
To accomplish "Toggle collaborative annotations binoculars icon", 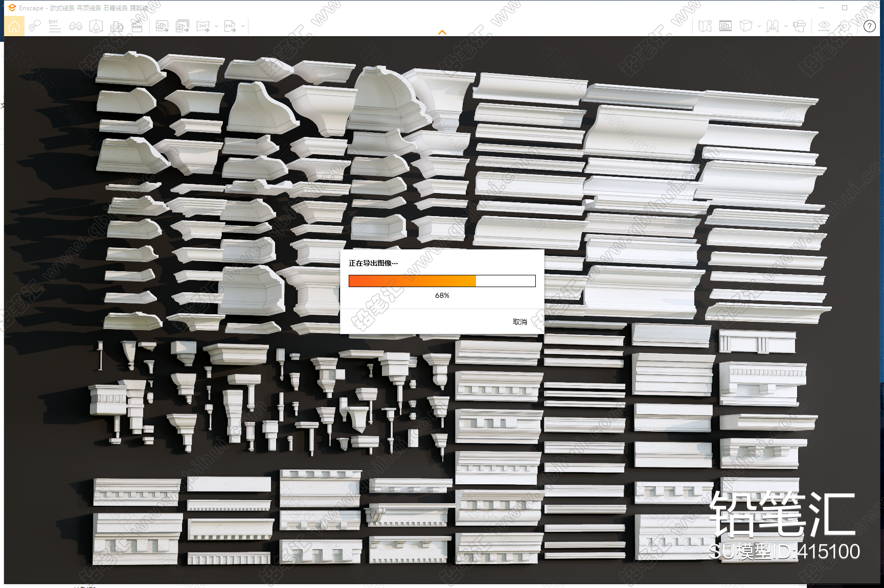I will pos(76,26).
